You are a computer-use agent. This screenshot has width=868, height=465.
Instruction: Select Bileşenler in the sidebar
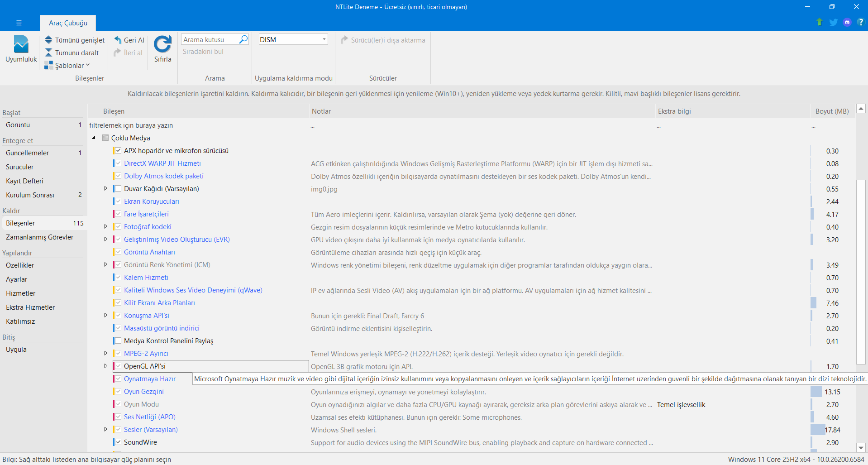[43, 223]
